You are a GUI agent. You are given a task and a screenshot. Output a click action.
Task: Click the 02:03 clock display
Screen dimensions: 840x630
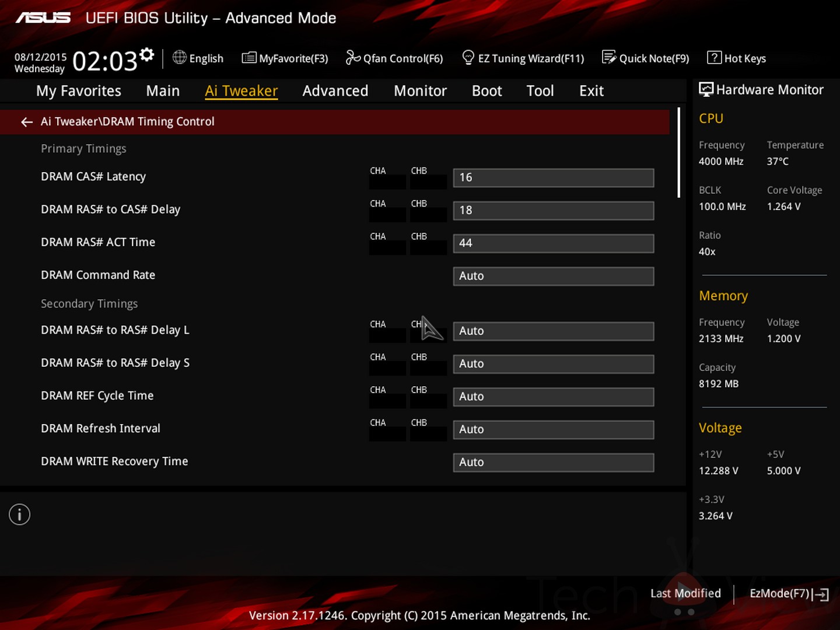coord(105,61)
